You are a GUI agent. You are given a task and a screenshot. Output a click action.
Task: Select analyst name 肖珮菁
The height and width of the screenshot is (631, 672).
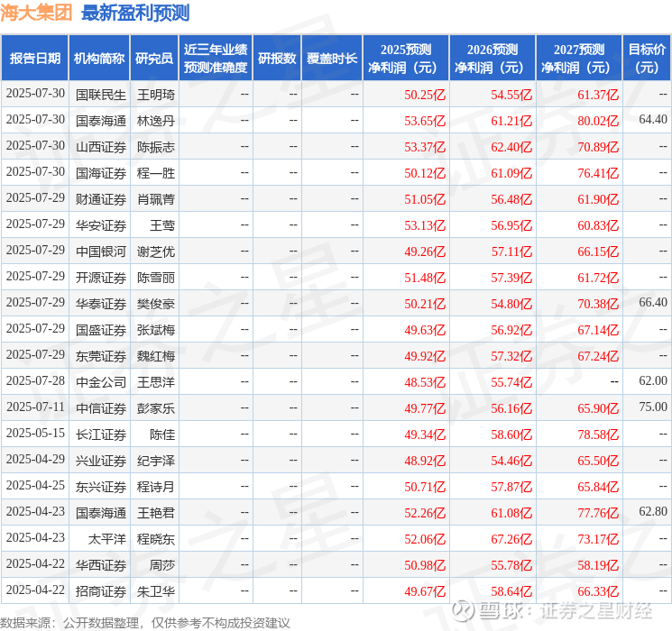tap(156, 199)
